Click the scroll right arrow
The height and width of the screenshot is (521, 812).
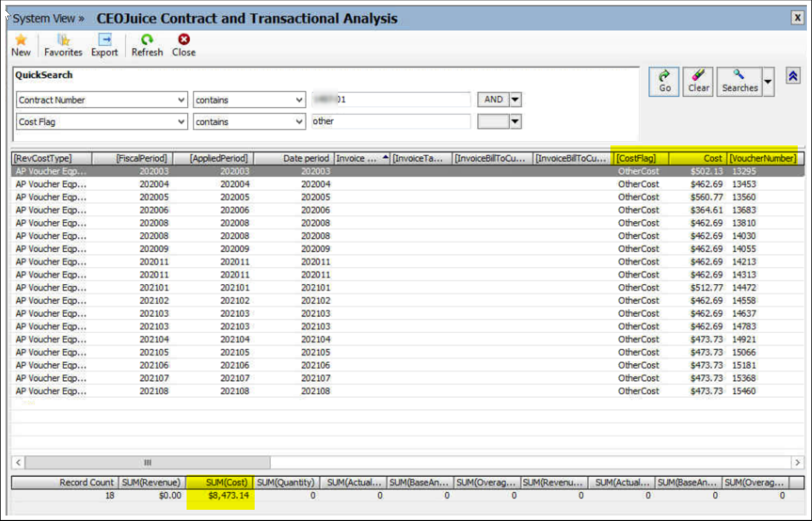click(x=797, y=462)
